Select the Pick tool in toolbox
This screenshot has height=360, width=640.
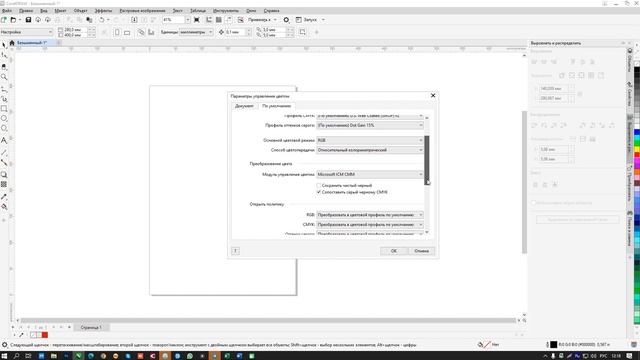pos(4,45)
